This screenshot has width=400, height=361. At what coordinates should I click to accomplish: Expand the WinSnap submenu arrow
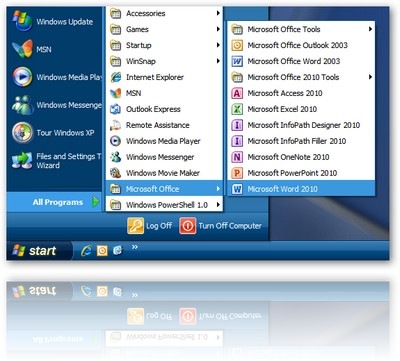pos(218,61)
